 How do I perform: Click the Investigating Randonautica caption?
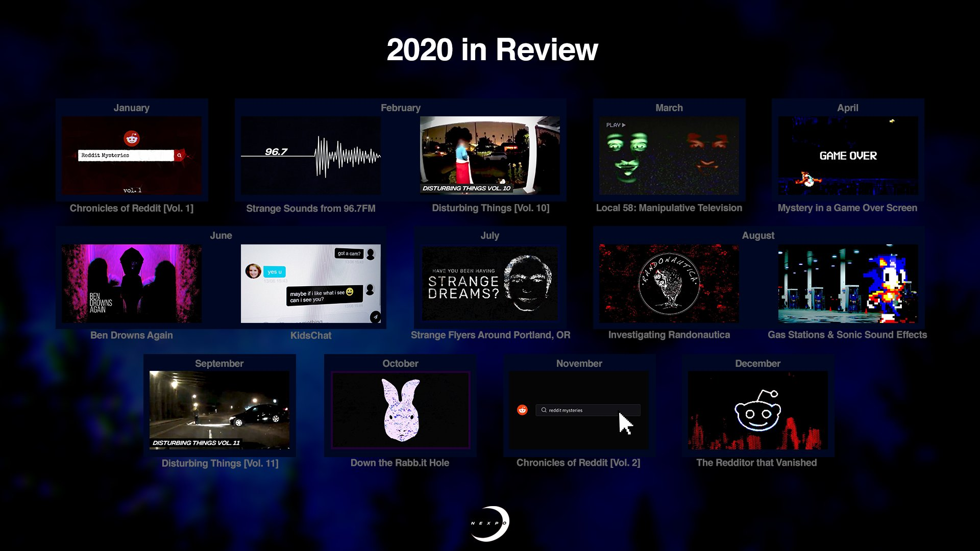pyautogui.click(x=669, y=335)
